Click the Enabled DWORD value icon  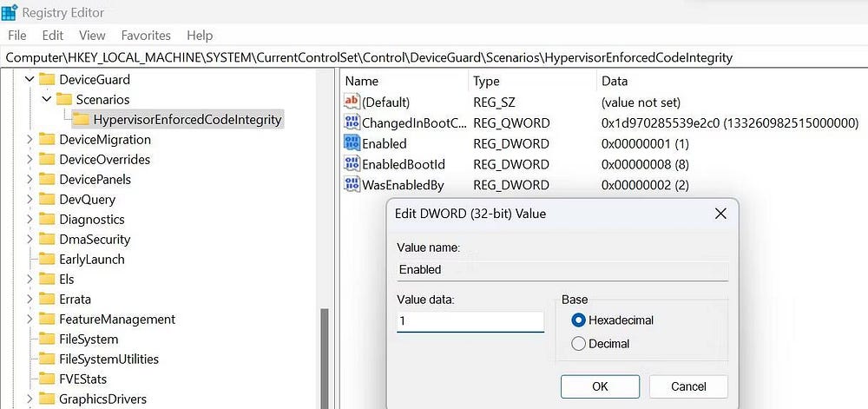coord(352,143)
